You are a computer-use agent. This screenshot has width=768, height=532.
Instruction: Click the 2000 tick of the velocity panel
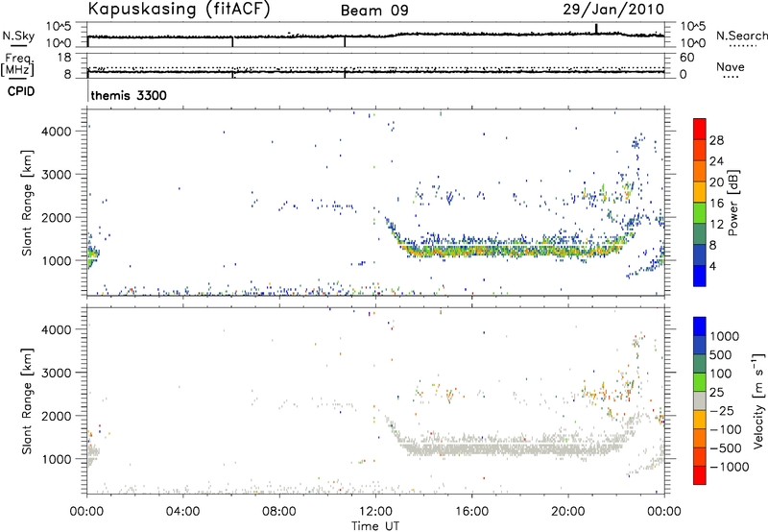pos(57,417)
